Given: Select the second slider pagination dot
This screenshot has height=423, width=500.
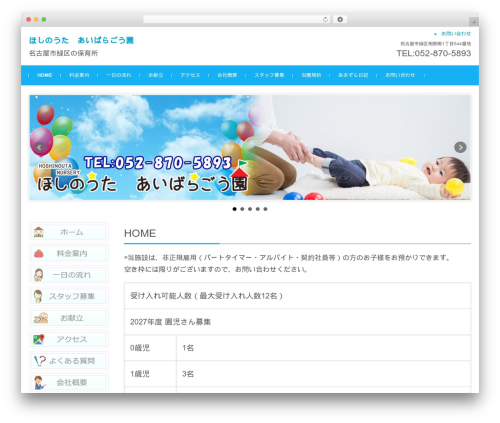Looking at the screenshot, I should point(242,209).
